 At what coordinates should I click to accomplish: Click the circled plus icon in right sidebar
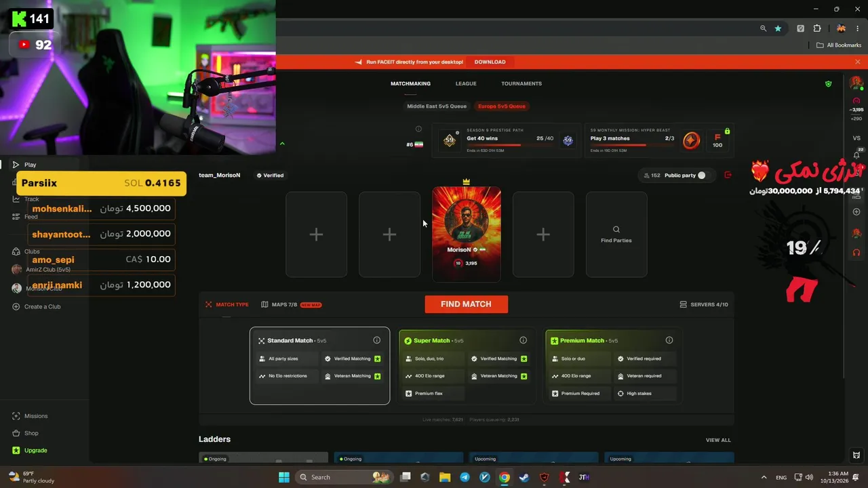pos(856,212)
